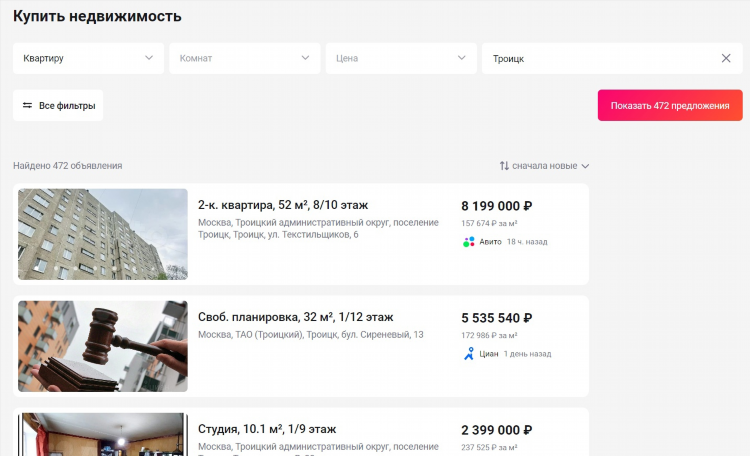Viewport: 750px width, 456px height.
Task: Open the grey apartment building photo
Action: [103, 234]
